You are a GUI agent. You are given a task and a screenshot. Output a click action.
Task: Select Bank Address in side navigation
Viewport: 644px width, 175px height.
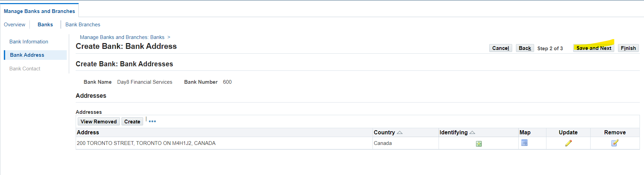(27, 55)
